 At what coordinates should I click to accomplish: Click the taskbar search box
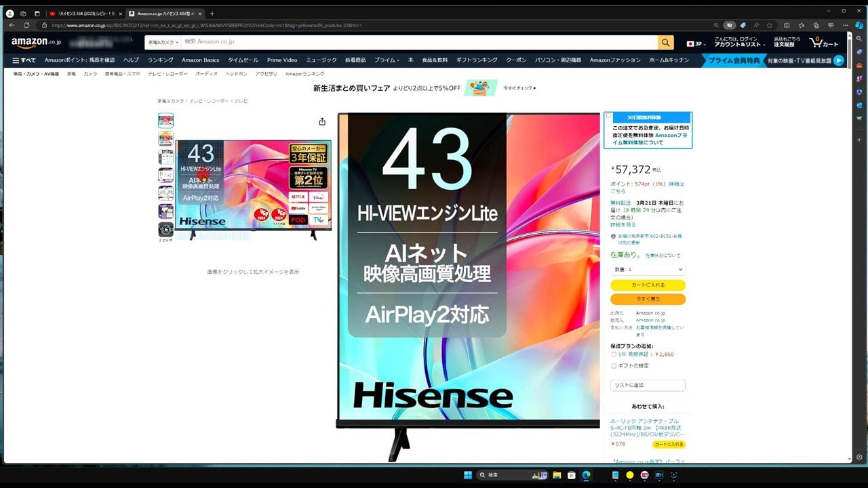tap(512, 475)
